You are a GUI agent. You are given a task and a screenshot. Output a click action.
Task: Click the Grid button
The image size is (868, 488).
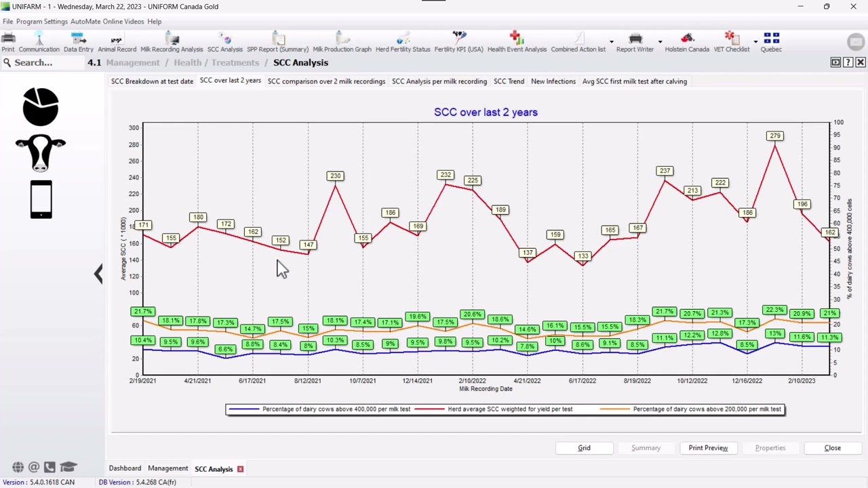584,448
